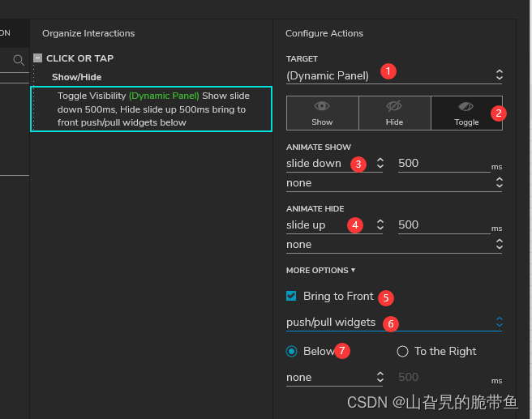The width and height of the screenshot is (532, 419).
Task: Click the search magnifier icon
Action: 19,59
